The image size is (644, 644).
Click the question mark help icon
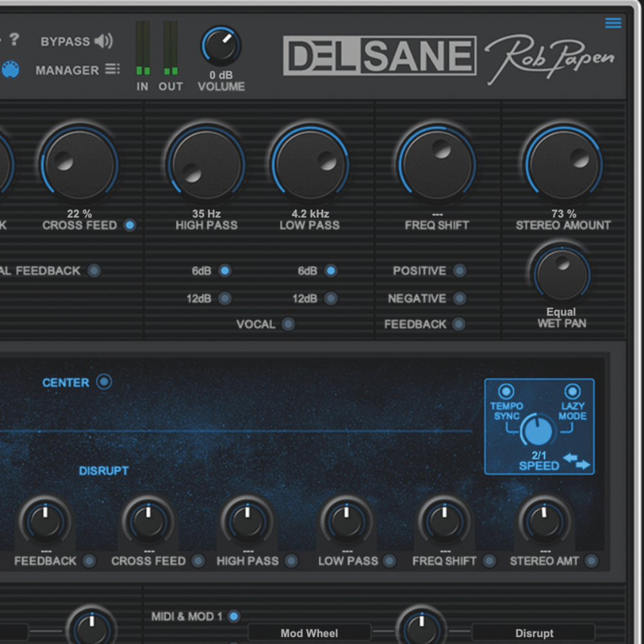(14, 39)
